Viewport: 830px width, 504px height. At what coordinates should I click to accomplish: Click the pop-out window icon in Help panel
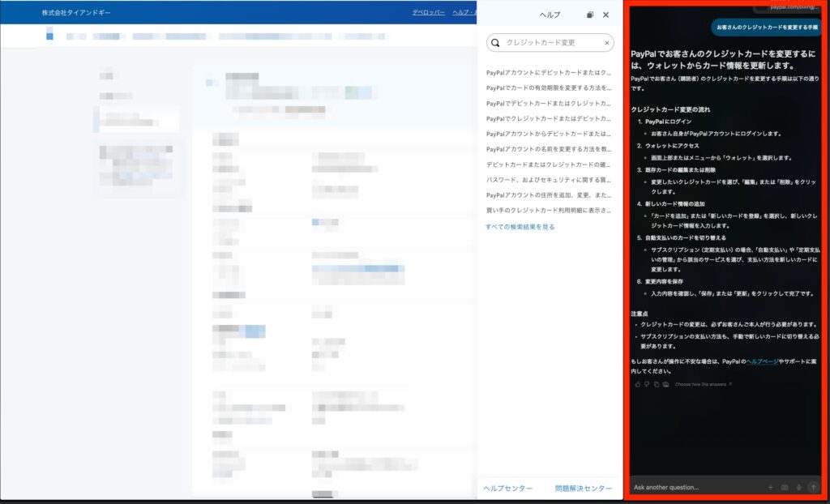(x=590, y=15)
